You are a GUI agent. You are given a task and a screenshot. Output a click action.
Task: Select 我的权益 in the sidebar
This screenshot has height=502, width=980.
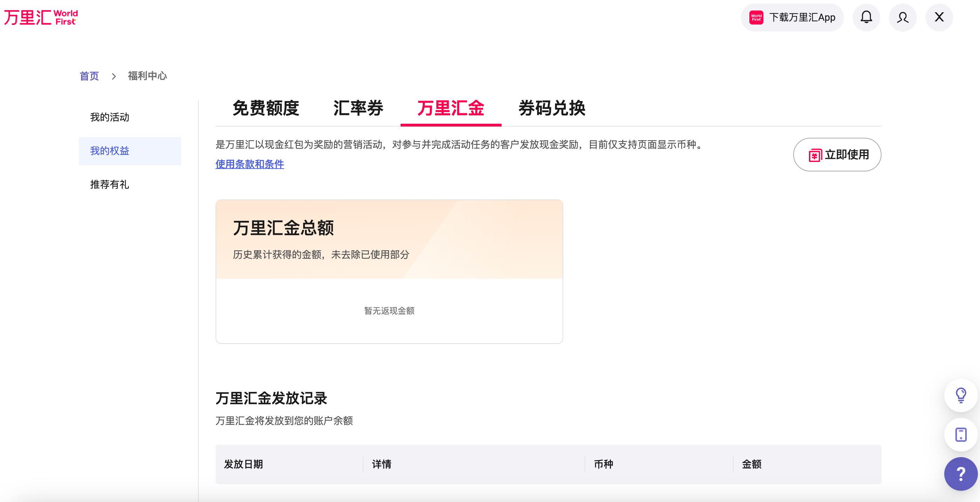[x=110, y=151]
